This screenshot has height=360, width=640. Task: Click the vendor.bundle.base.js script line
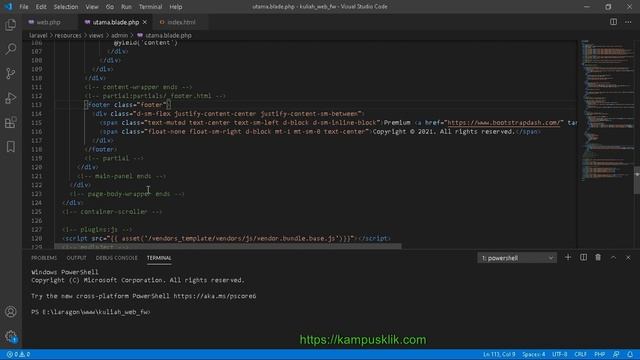click(227, 238)
